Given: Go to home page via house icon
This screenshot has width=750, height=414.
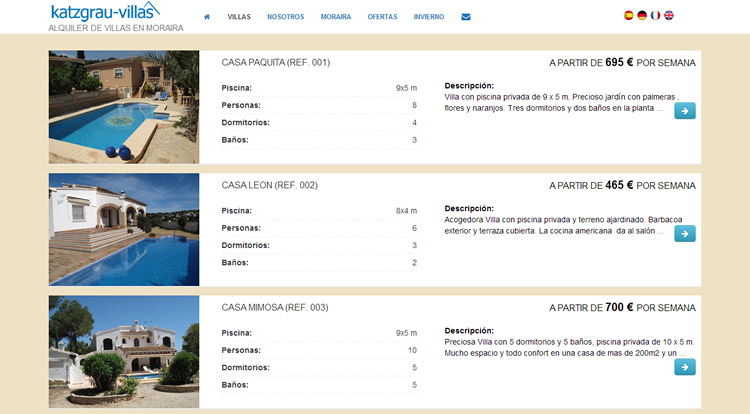Looking at the screenshot, I should (207, 17).
